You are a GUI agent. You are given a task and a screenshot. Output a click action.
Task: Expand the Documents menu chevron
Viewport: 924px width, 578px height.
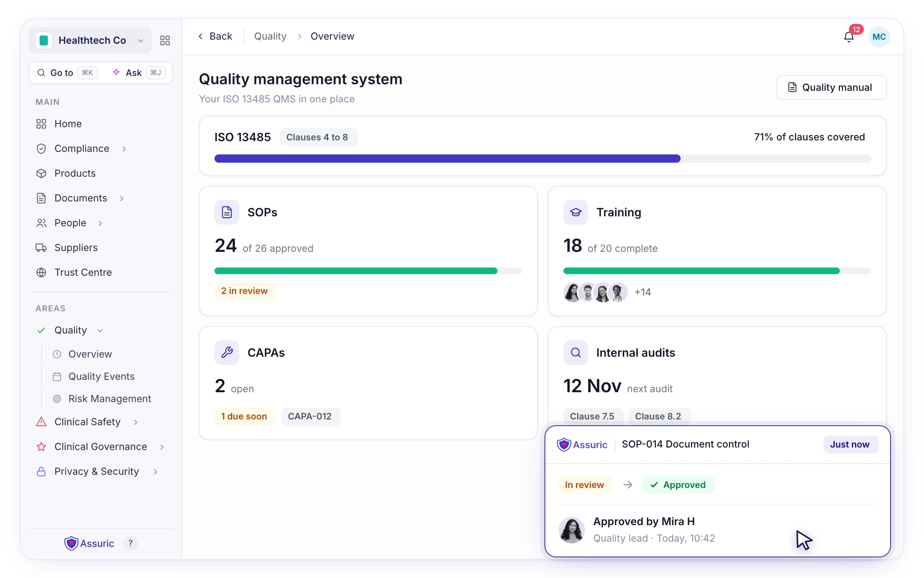coord(122,198)
